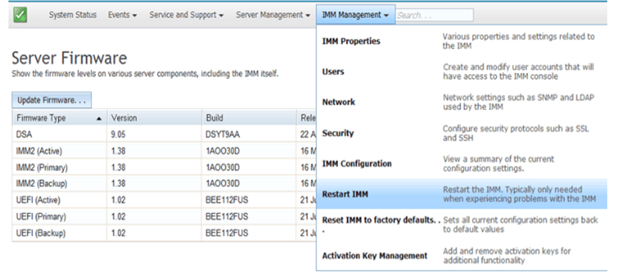Viewport: 644px width, 272px height.
Task: Open the Users menu entry
Action: [x=462, y=72]
